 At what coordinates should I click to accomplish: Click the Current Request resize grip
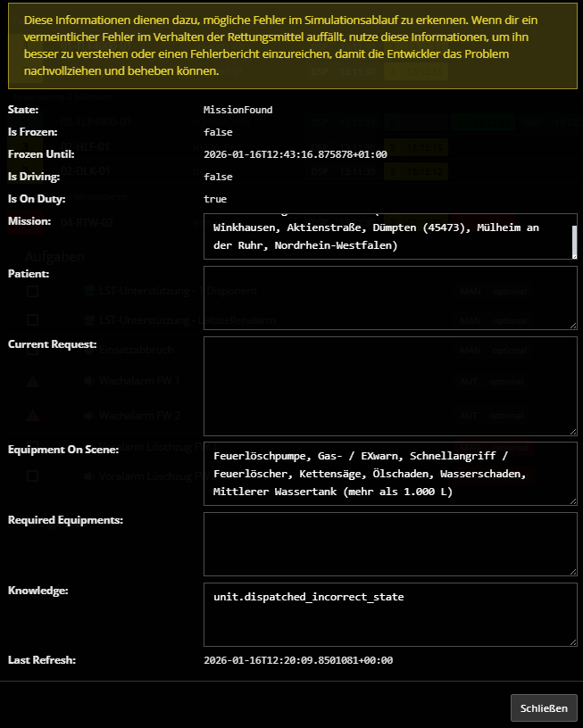pos(572,431)
